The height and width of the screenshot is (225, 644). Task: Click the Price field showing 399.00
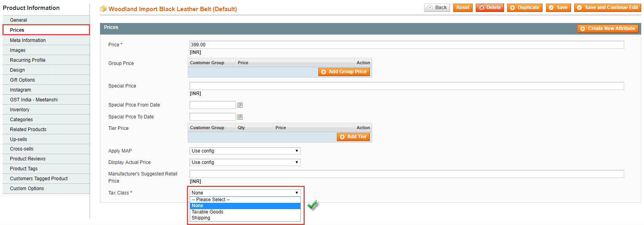407,45
